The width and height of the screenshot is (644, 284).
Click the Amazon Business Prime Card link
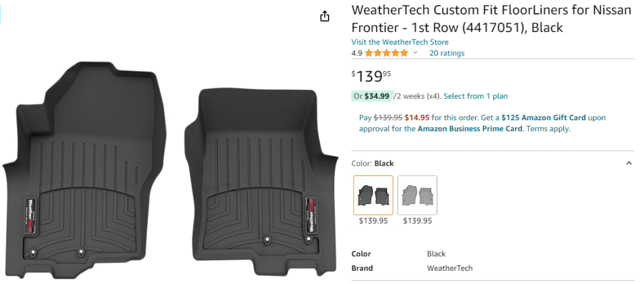point(470,128)
